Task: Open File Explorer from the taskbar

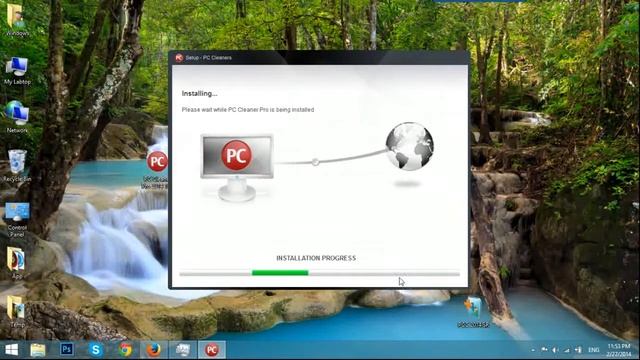Action: [x=38, y=350]
